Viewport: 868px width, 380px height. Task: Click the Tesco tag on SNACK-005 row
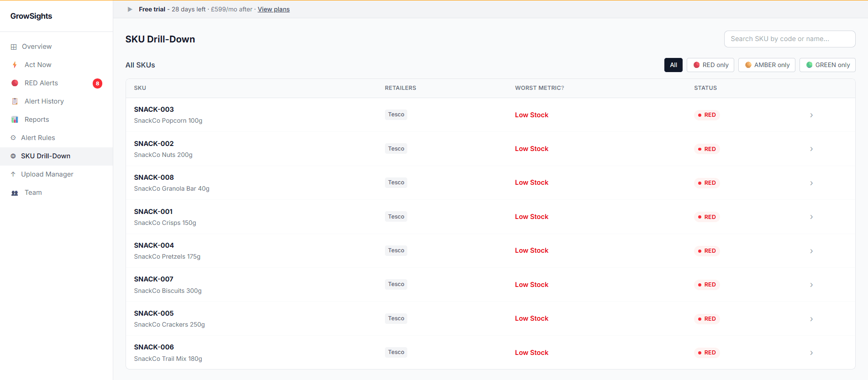pyautogui.click(x=396, y=318)
